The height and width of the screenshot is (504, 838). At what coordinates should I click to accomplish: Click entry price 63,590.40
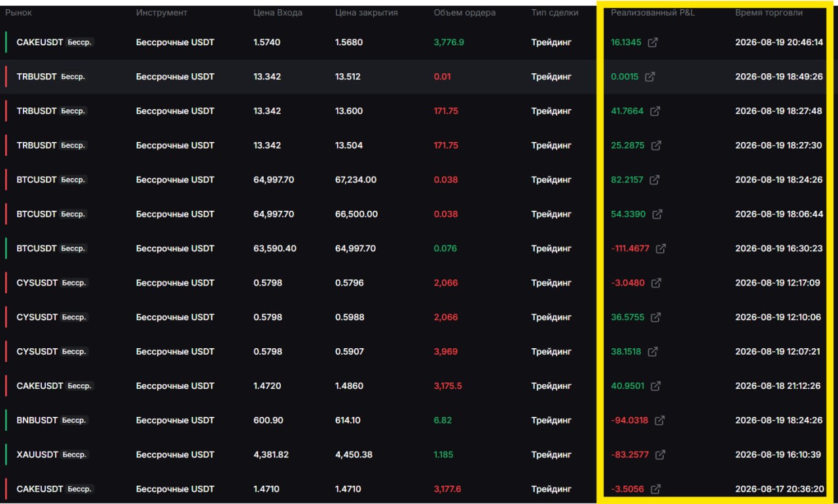[x=275, y=249]
